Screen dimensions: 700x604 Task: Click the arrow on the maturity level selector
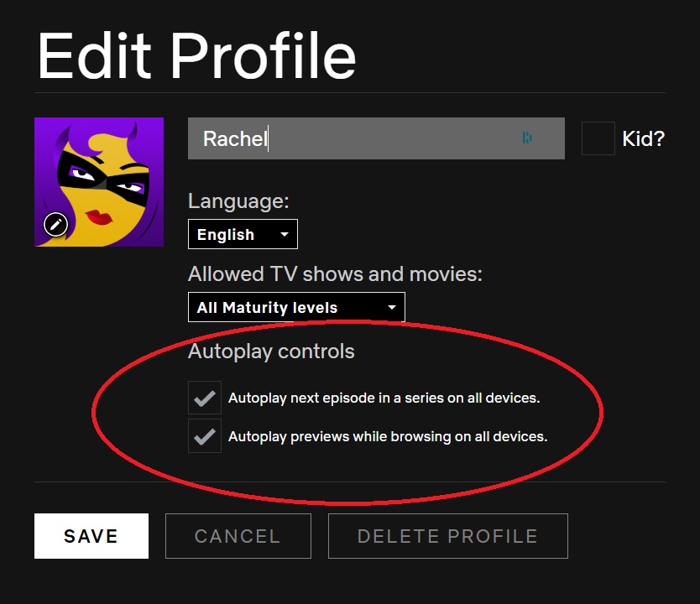(392, 308)
